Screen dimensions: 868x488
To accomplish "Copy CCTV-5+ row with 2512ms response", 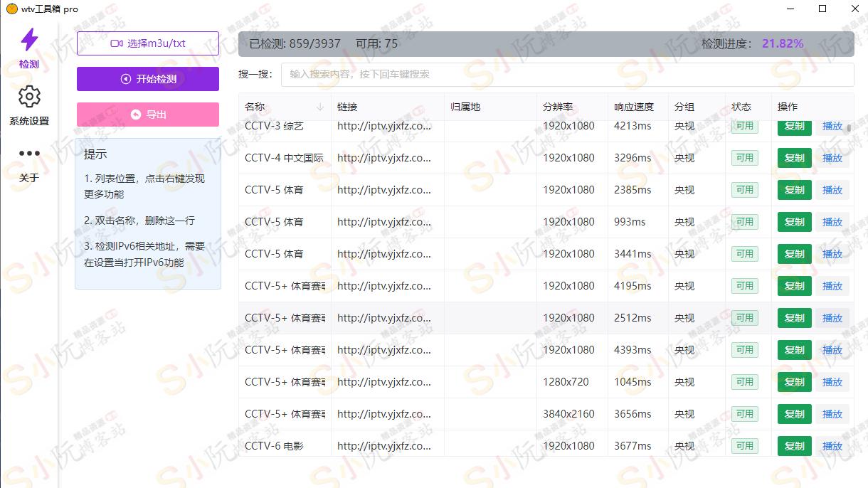I will (794, 318).
